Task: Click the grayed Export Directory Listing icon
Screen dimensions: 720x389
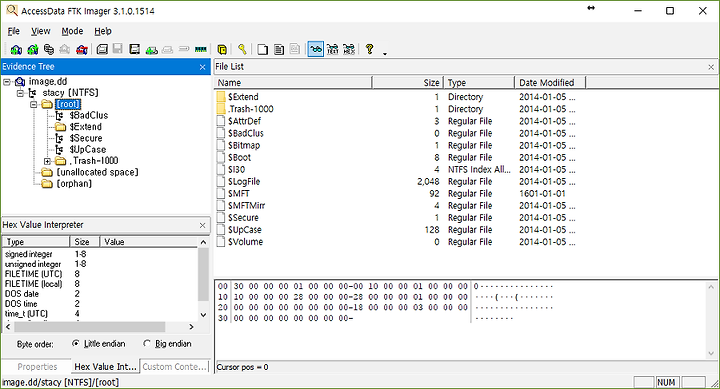Action: pos(295,49)
